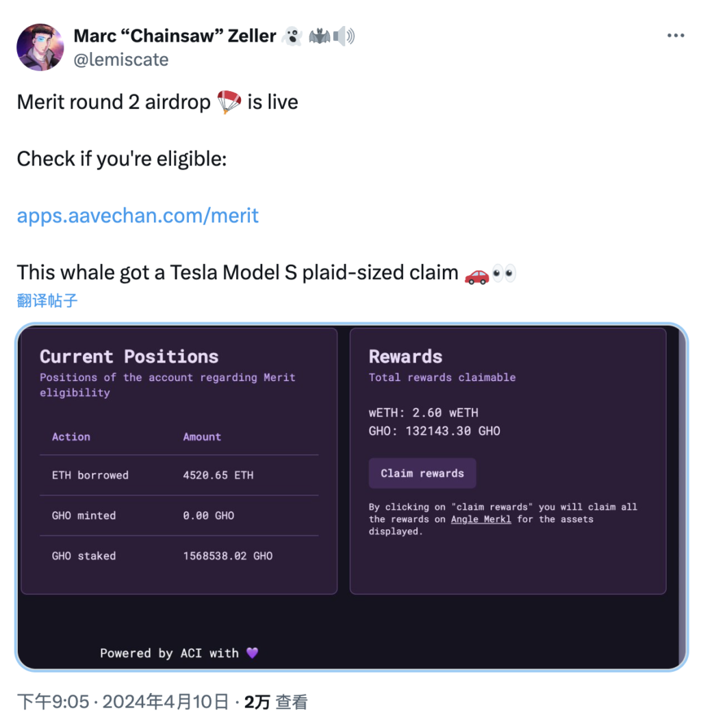Click Marc Zeller's profile avatar

click(40, 47)
